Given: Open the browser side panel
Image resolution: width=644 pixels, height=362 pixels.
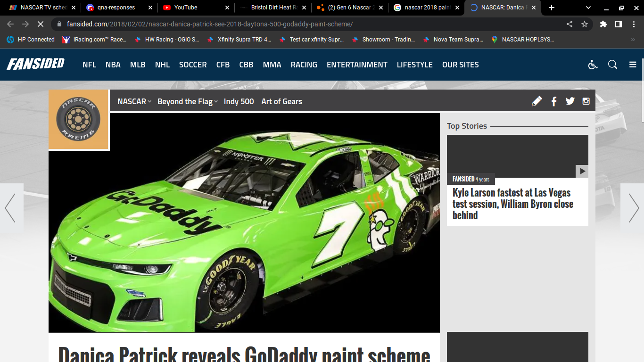Looking at the screenshot, I should [x=619, y=24].
